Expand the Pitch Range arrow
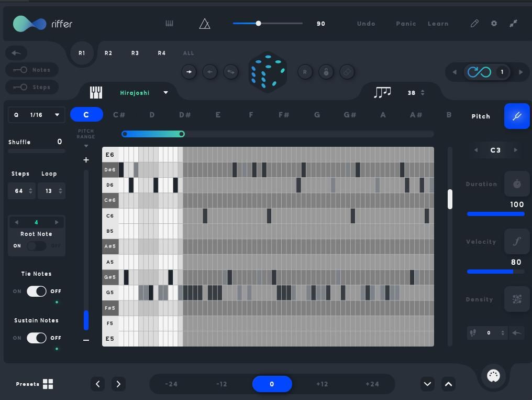The width and height of the screenshot is (532, 400). tap(86, 146)
